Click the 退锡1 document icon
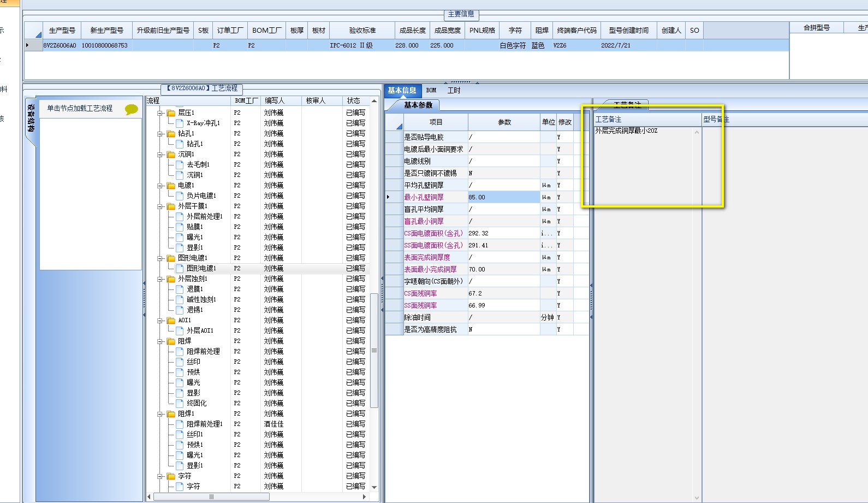868x503 pixels. pyautogui.click(x=180, y=310)
